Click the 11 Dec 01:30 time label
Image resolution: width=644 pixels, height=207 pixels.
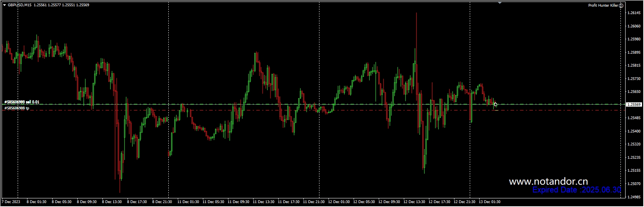coord(188,202)
